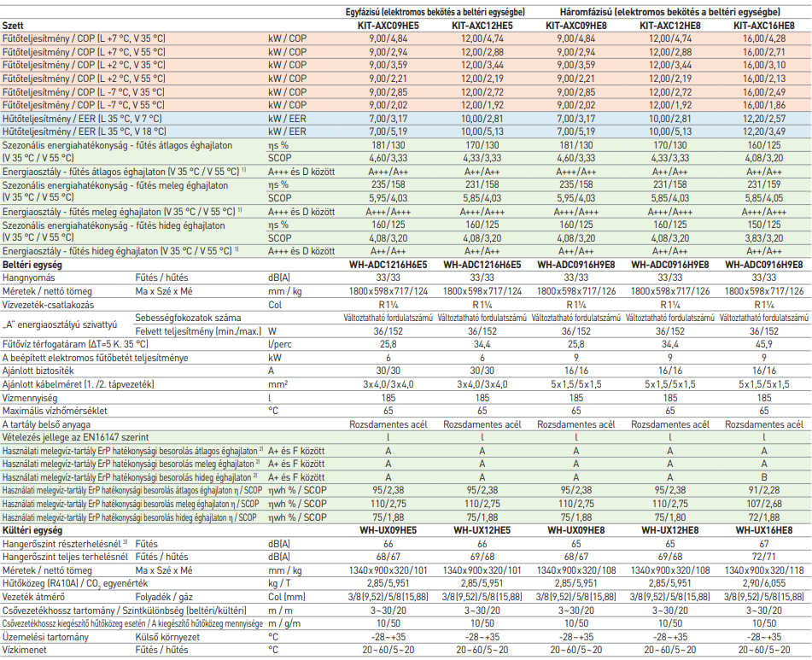Image resolution: width=812 pixels, height=660 pixels.
Task: Click the "Egyfázisú" single-phase column group header
Action: click(x=435, y=12)
